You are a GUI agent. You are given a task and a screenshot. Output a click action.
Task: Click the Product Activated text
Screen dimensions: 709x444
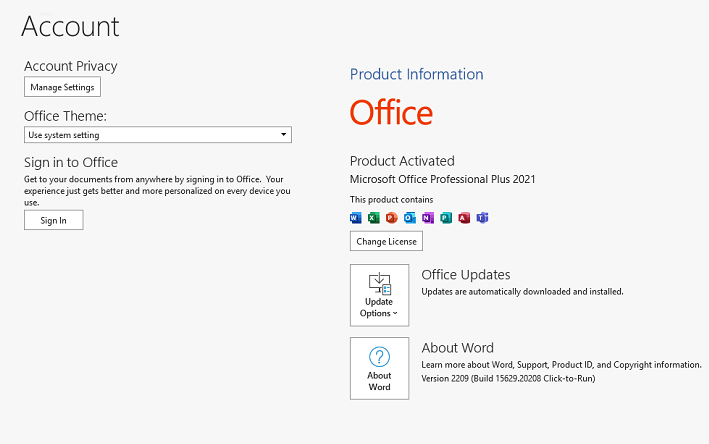coord(402,161)
